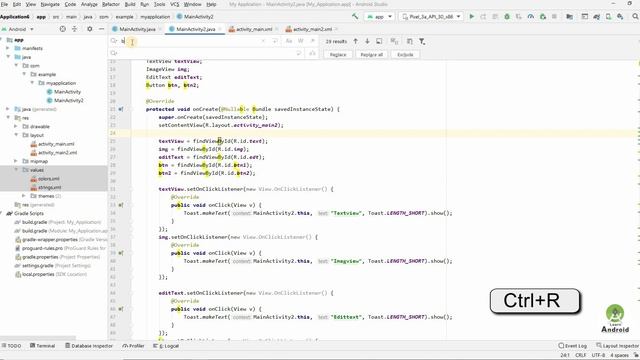Click the folder icon in main toolbar
The height and width of the screenshot is (360, 640).
pyautogui.click(x=569, y=16)
